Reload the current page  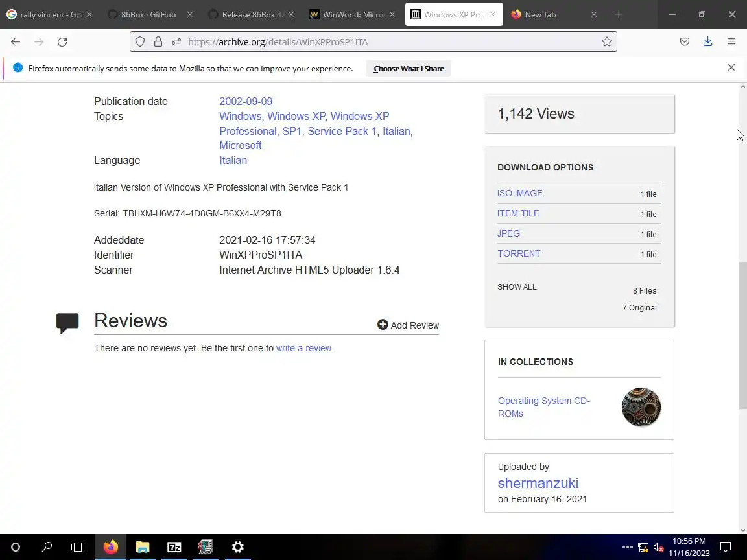click(x=62, y=42)
